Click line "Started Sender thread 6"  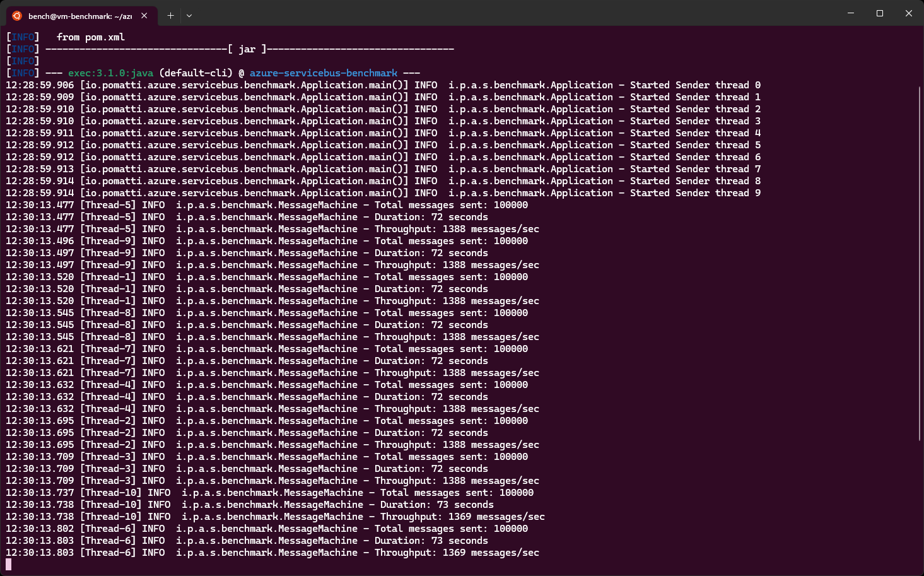point(383,157)
